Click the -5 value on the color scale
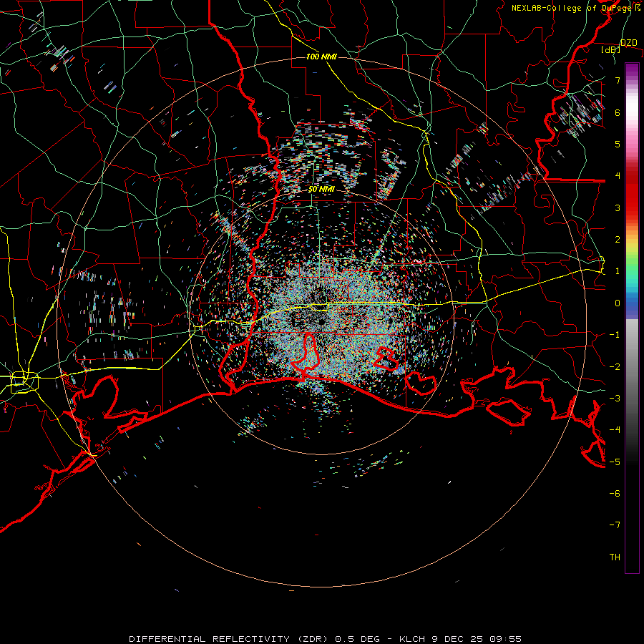The width and height of the screenshot is (644, 644). point(615,462)
